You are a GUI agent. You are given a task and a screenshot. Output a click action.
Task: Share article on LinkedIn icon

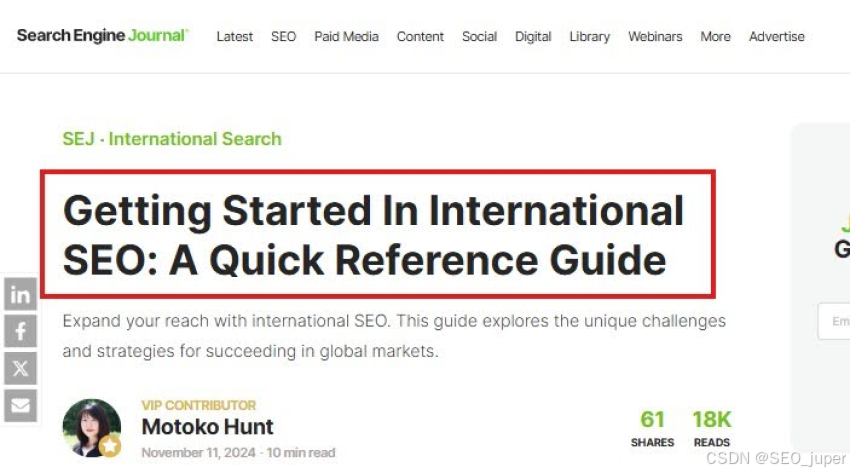(21, 294)
